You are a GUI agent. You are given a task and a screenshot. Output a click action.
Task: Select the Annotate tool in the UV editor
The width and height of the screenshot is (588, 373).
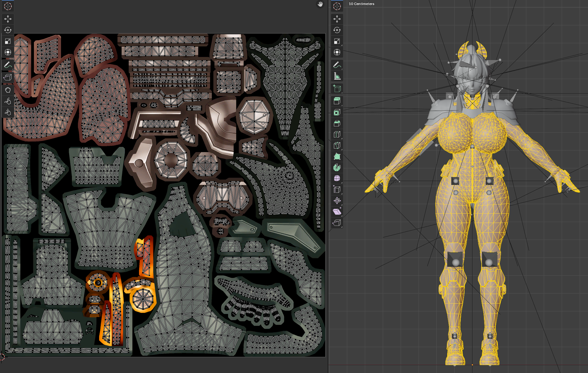(x=8, y=65)
